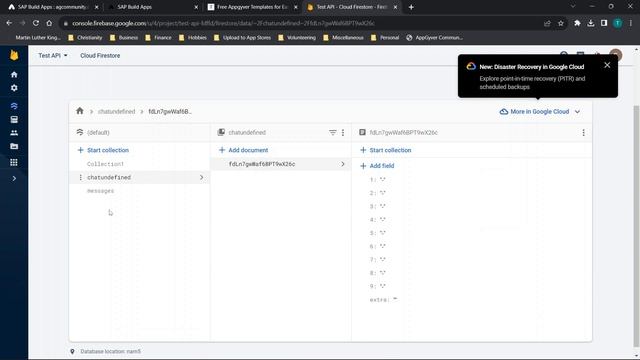The width and height of the screenshot is (640, 360).
Task: Open Storage folder sidebar icon
Action: 14,146
